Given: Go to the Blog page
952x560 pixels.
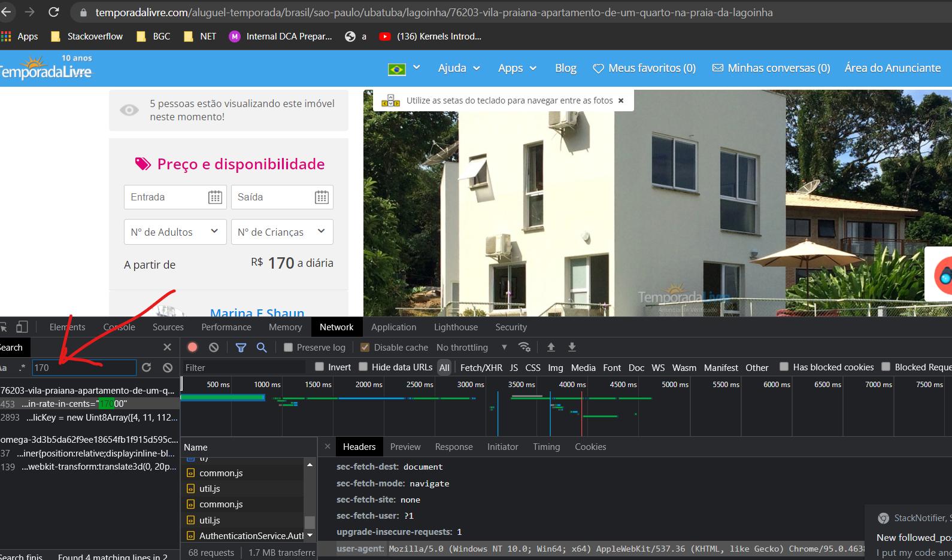Looking at the screenshot, I should (565, 68).
